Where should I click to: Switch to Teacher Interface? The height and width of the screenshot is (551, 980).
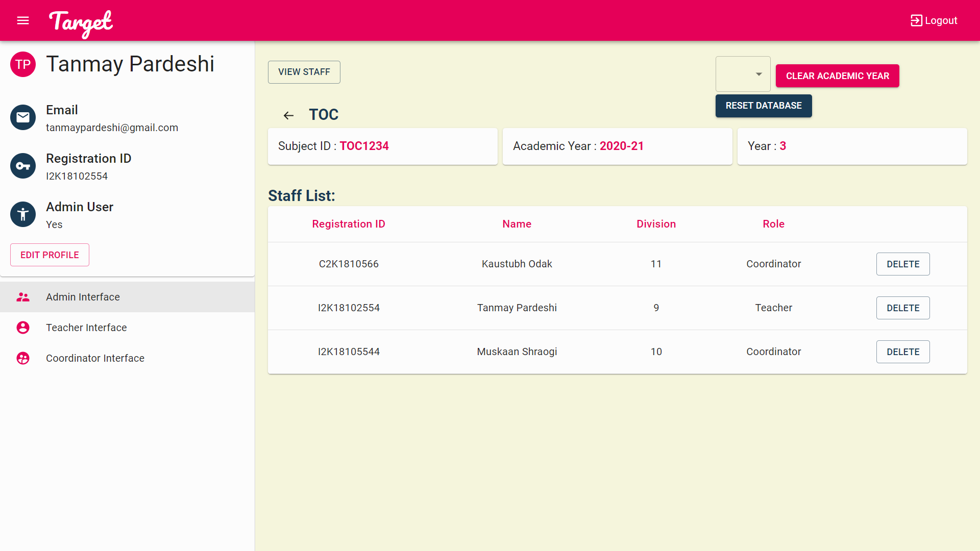click(x=86, y=328)
